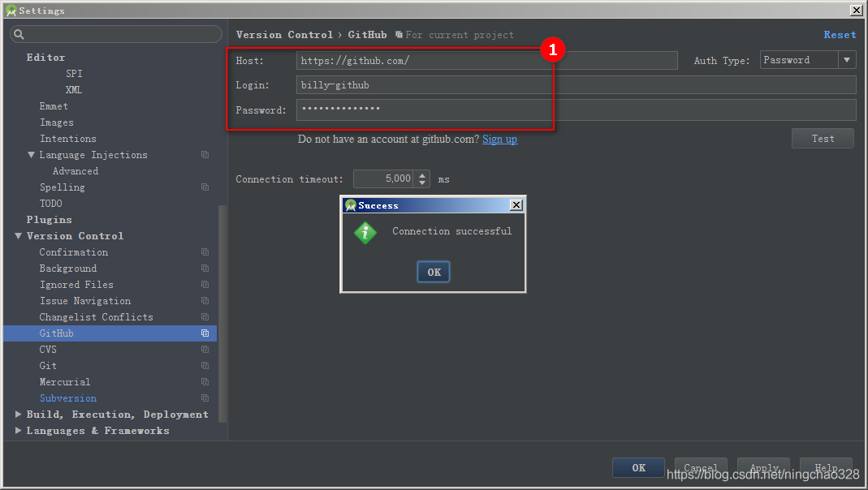Click Version Control in the breadcrumb

pyautogui.click(x=284, y=35)
